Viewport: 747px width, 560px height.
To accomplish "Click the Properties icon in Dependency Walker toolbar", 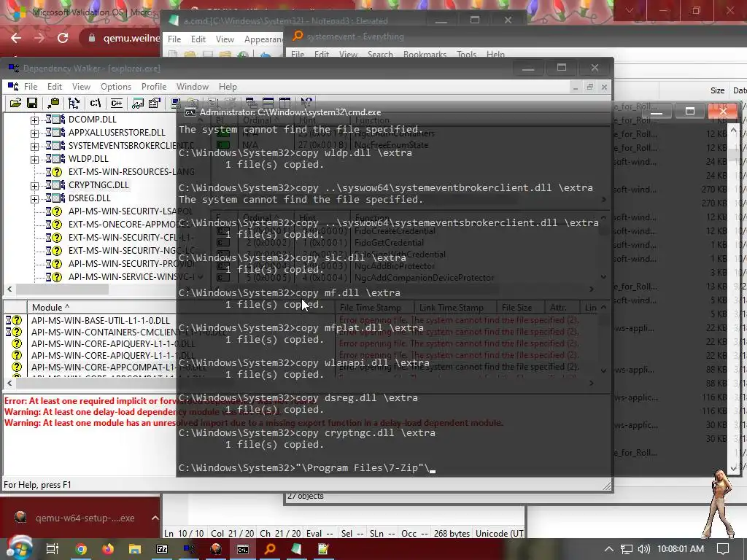I will [155, 103].
